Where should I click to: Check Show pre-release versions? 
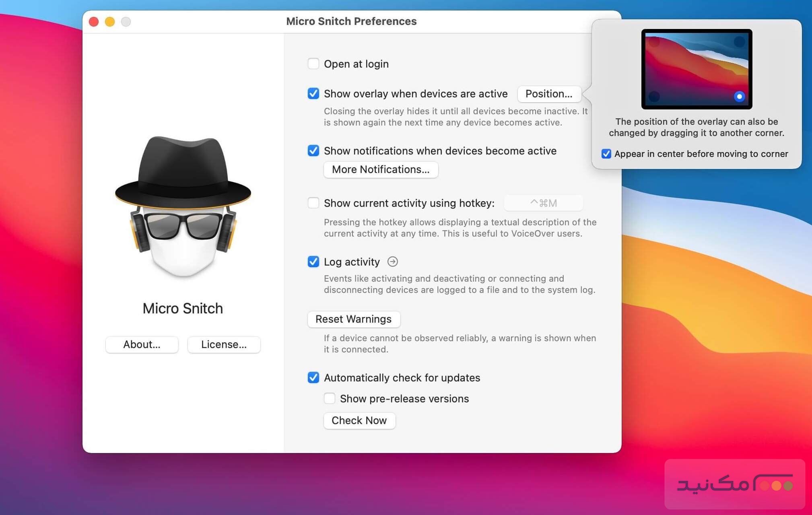click(x=330, y=398)
